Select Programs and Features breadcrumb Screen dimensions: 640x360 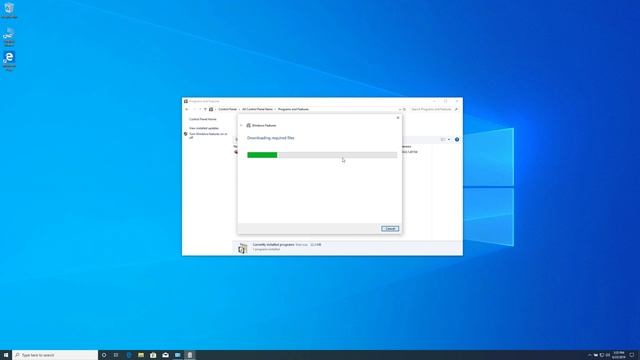293,109
